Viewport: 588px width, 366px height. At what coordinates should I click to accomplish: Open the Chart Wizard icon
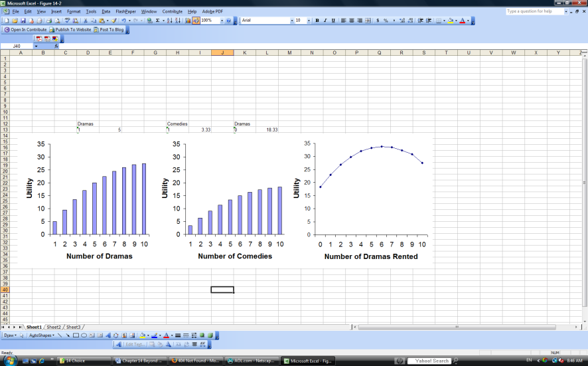pos(188,21)
